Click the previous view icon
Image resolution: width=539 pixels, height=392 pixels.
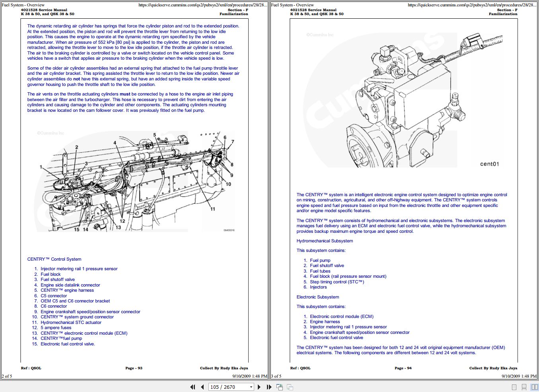coord(280,387)
